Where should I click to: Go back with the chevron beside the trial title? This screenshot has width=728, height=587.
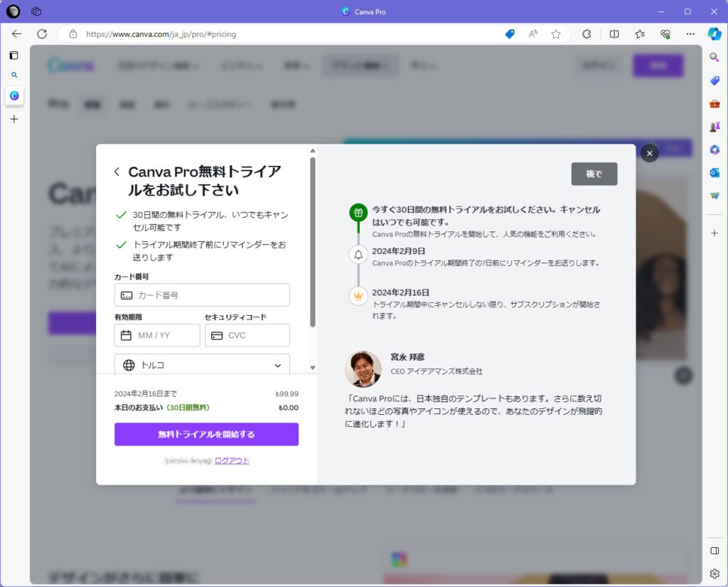coord(117,171)
